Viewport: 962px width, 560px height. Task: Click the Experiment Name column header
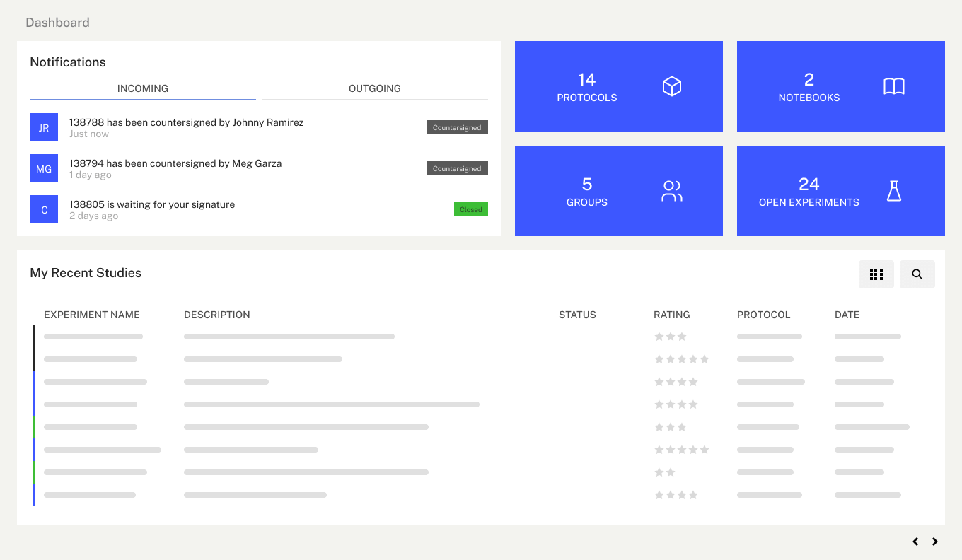92,315
